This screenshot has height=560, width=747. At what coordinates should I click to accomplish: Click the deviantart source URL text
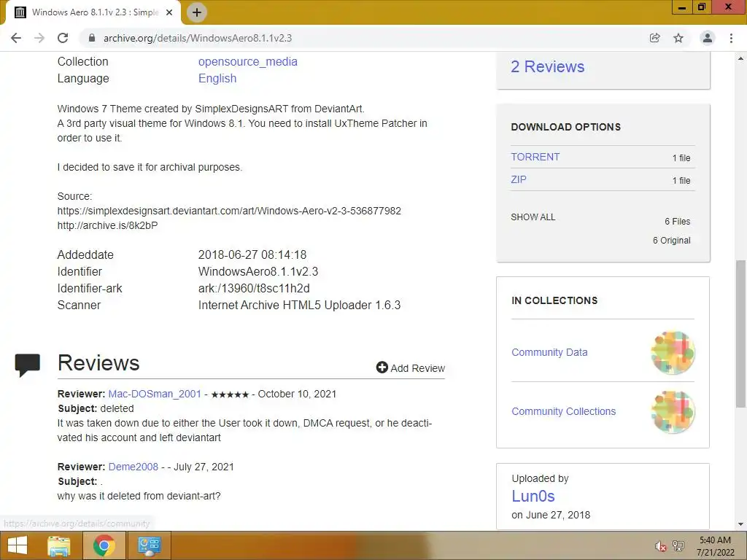point(229,211)
